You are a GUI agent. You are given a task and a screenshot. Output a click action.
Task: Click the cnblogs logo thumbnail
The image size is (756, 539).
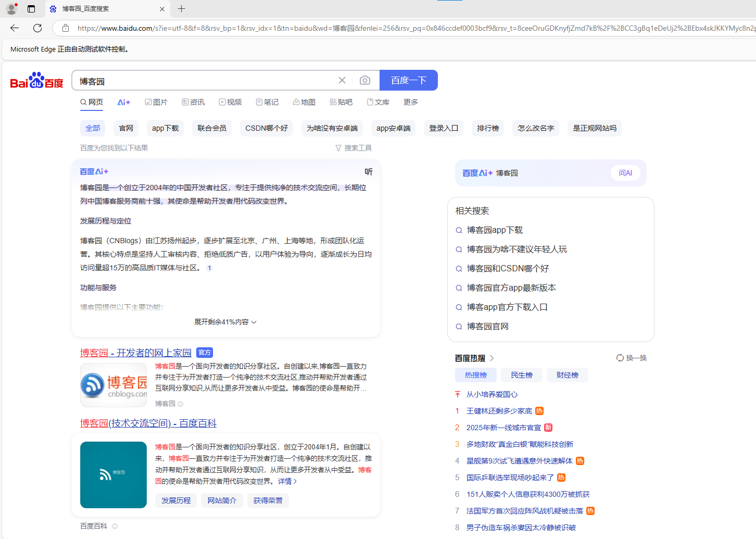(x=114, y=385)
